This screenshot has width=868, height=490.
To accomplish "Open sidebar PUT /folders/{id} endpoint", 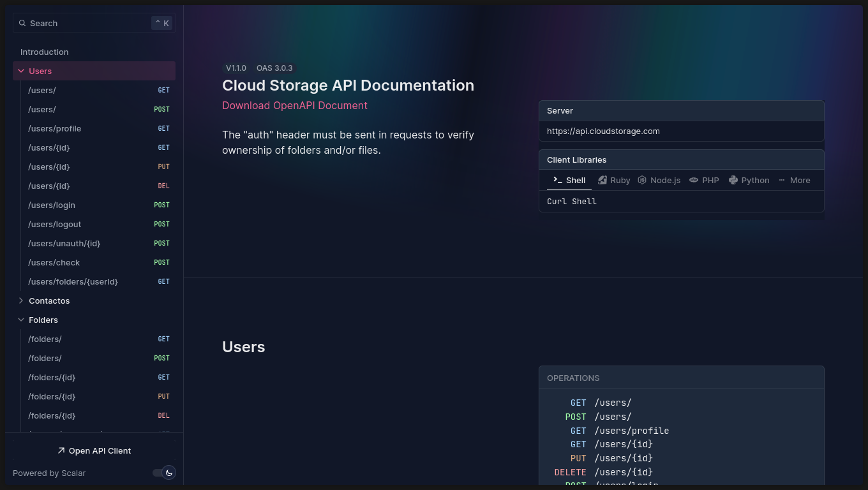I will (99, 396).
